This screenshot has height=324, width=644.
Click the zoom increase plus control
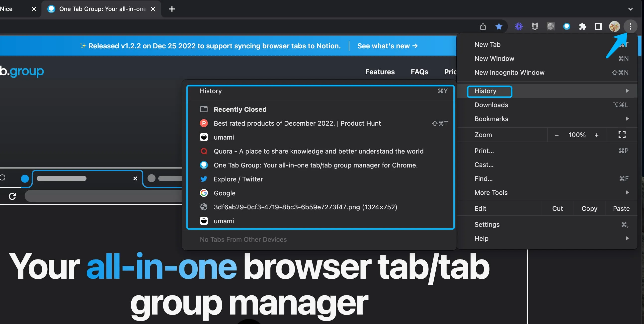click(x=597, y=135)
